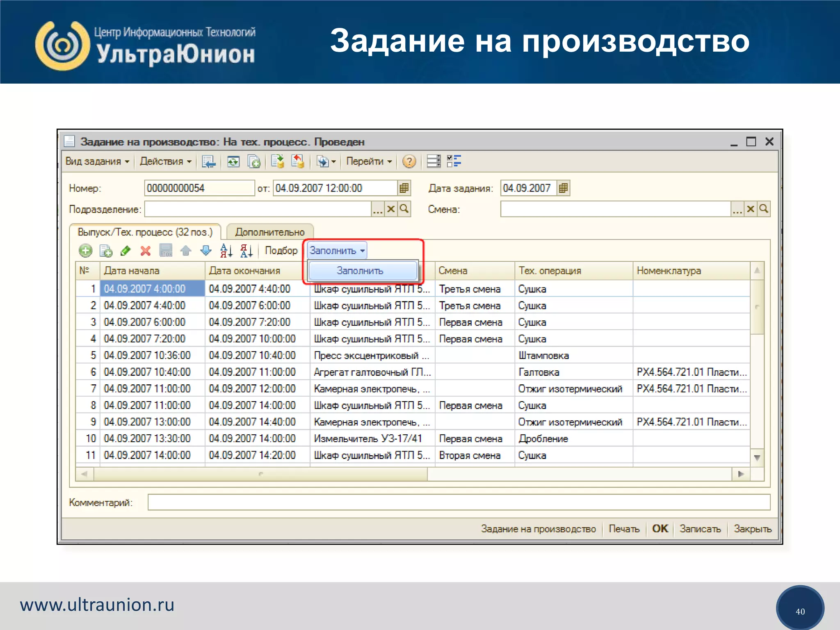Click the copy row icon in table toolbar

(106, 251)
